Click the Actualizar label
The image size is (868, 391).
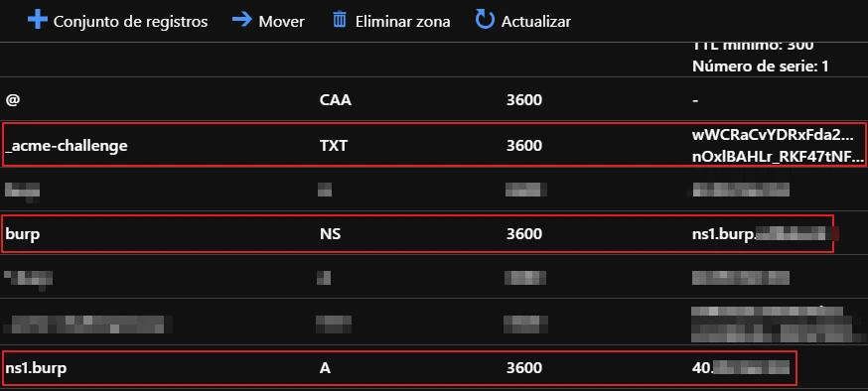pos(536,22)
